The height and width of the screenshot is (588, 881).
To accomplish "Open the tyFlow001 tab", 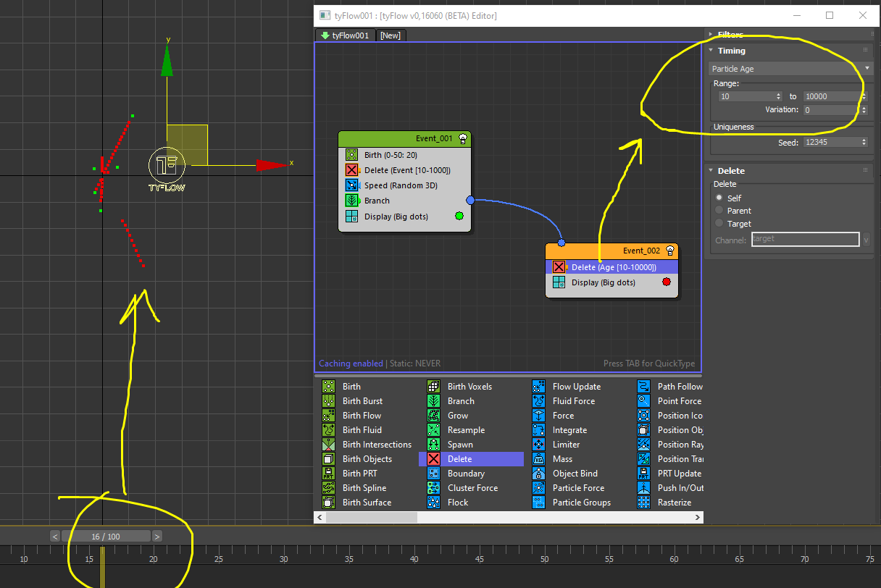I will tap(346, 35).
